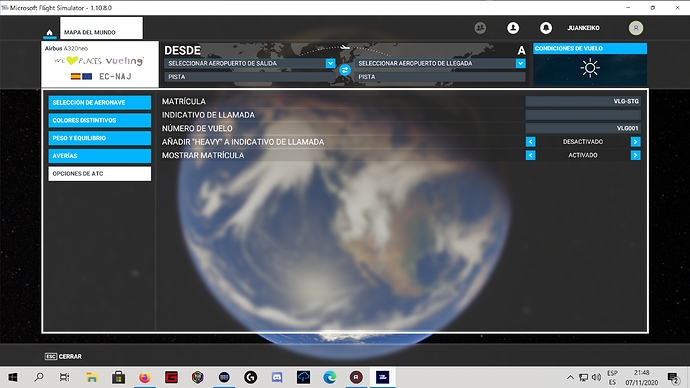690x388 pixels.
Task: Click the home icon in the top bar
Action: click(x=49, y=33)
